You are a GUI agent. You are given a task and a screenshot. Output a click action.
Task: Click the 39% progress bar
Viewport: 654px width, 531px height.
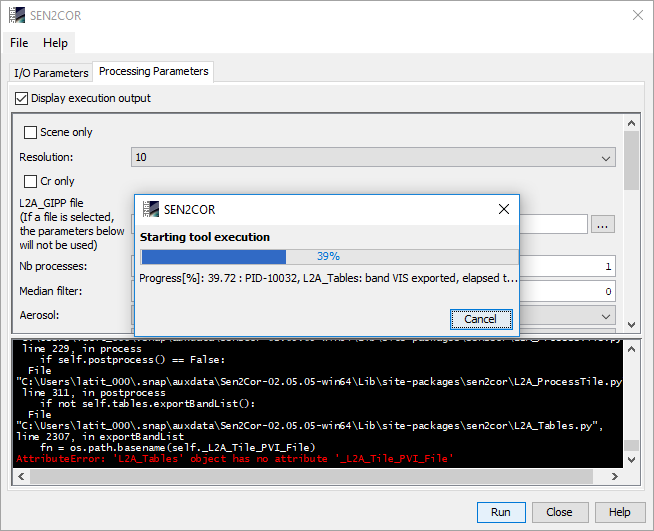click(x=329, y=257)
